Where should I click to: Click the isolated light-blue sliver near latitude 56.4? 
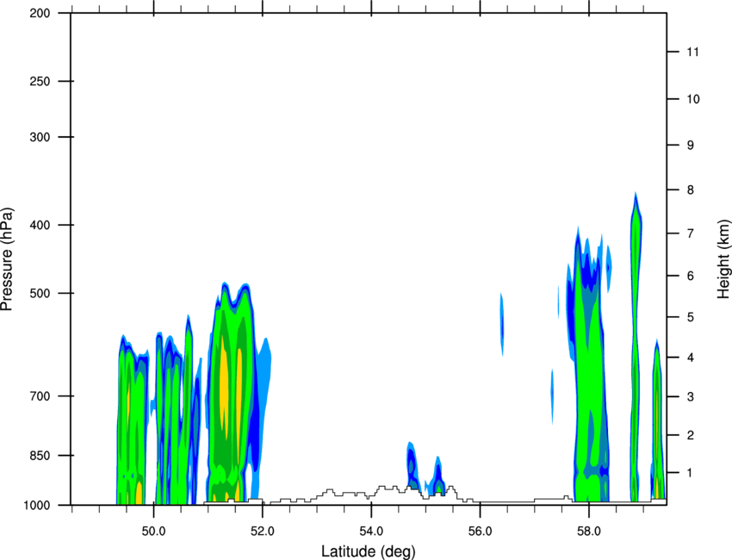point(502,325)
